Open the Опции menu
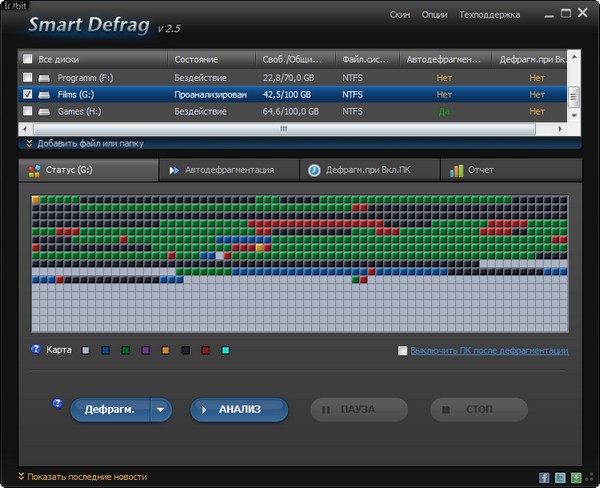600x488 pixels. pyautogui.click(x=434, y=15)
